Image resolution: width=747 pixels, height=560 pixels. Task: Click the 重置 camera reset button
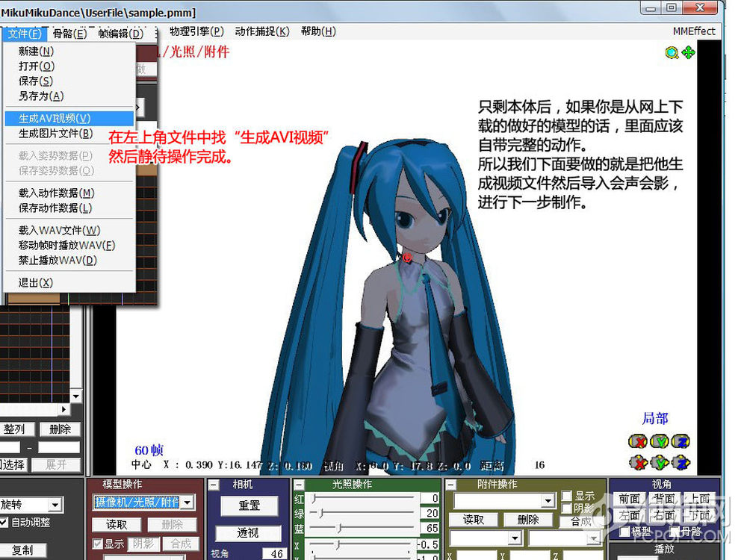[x=249, y=505]
